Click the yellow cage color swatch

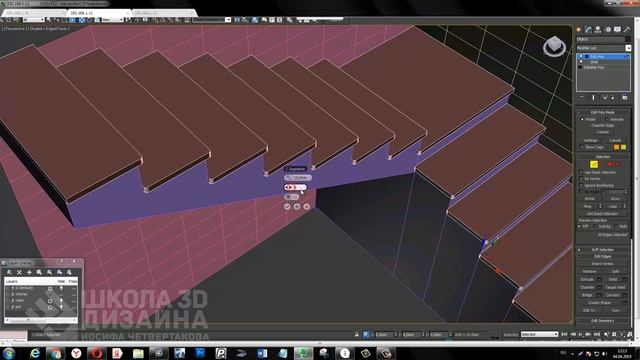tap(623, 147)
